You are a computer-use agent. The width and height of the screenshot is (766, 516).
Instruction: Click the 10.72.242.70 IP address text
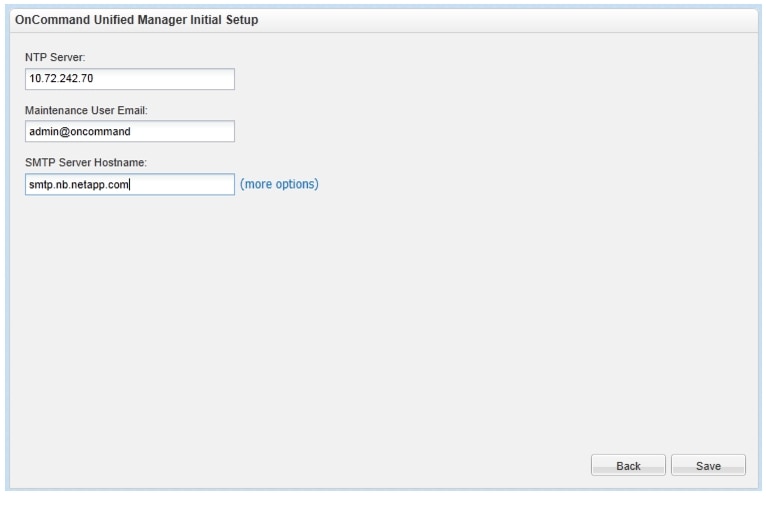coord(61,79)
